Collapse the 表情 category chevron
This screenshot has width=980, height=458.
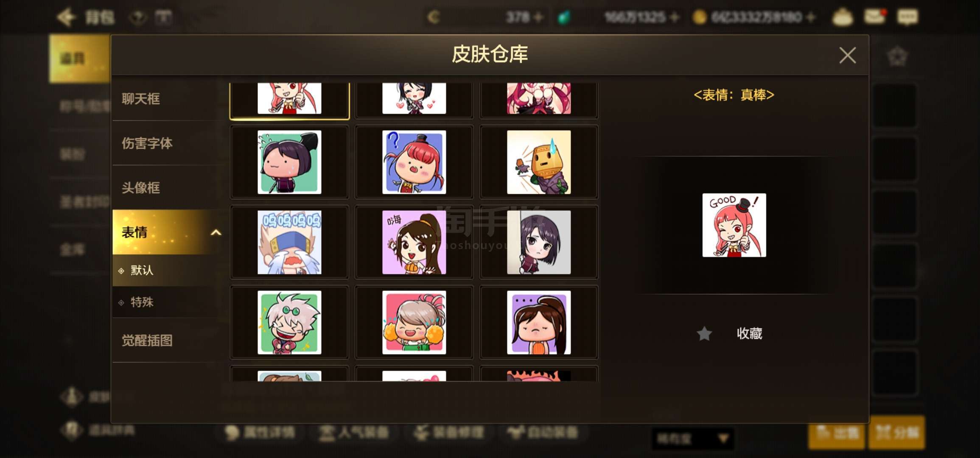[x=216, y=232]
